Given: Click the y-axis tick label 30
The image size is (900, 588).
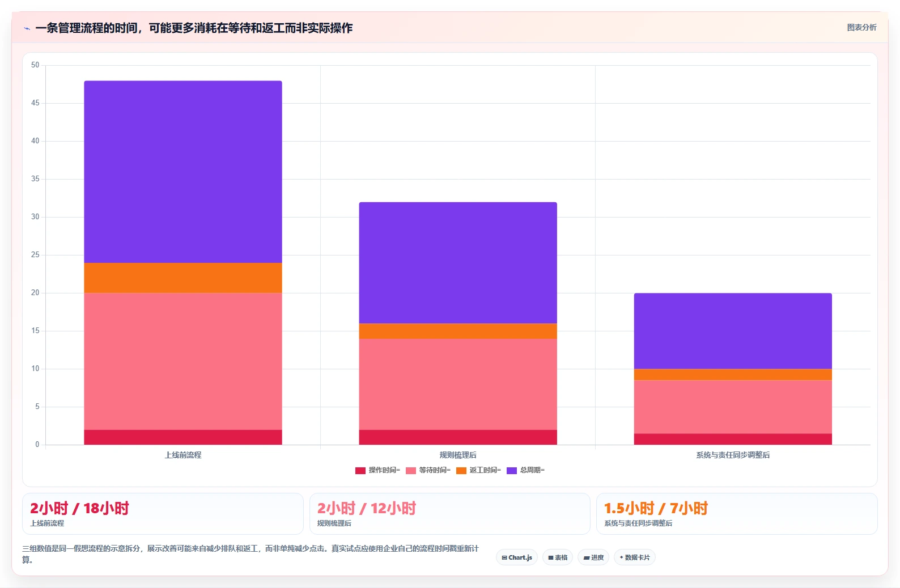Looking at the screenshot, I should (x=35, y=217).
